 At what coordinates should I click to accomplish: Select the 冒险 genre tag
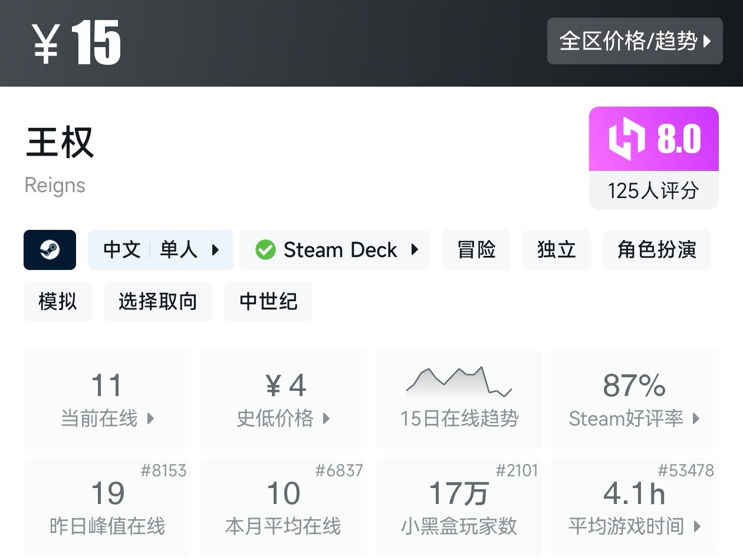click(x=476, y=250)
